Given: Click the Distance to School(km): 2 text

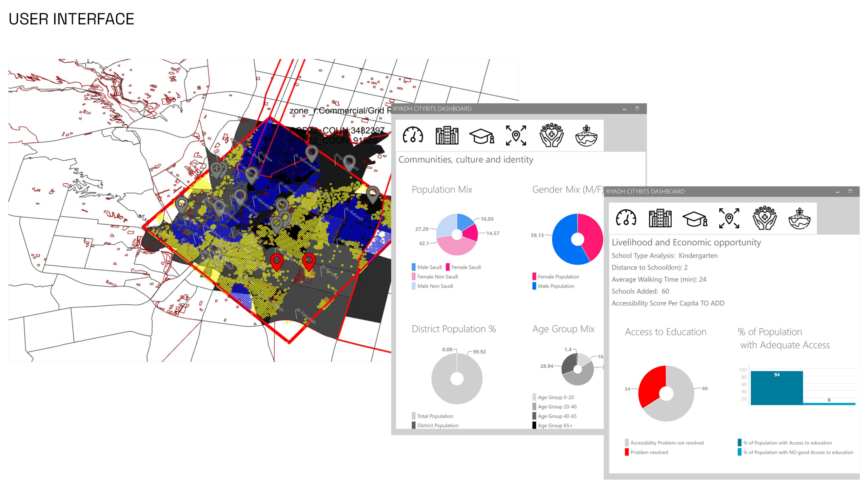Looking at the screenshot, I should [x=649, y=267].
